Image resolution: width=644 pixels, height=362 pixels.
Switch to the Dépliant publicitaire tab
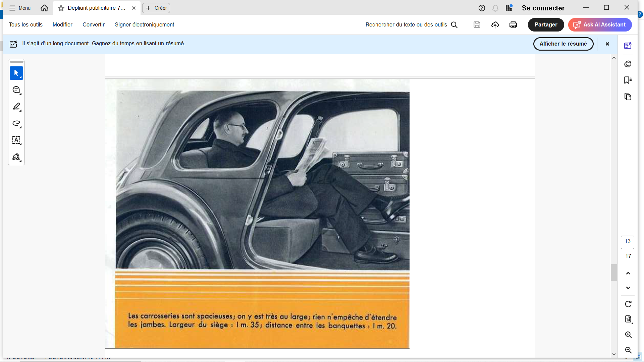tap(96, 8)
